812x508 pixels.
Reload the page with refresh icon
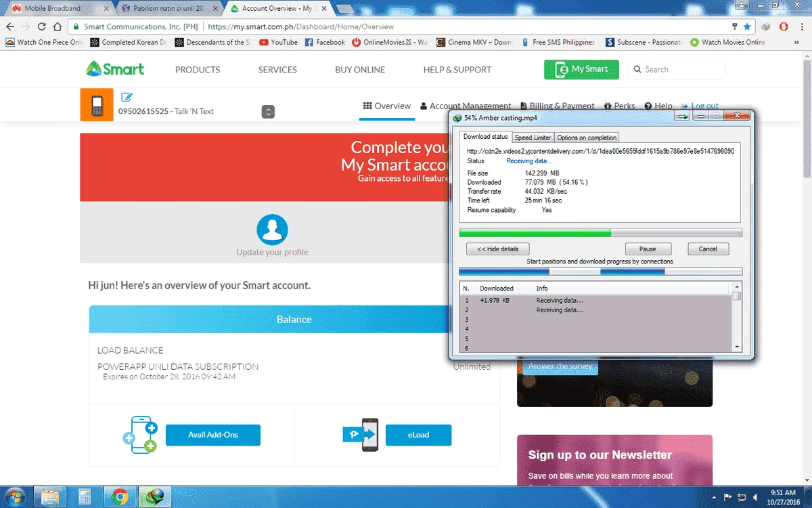[42, 26]
